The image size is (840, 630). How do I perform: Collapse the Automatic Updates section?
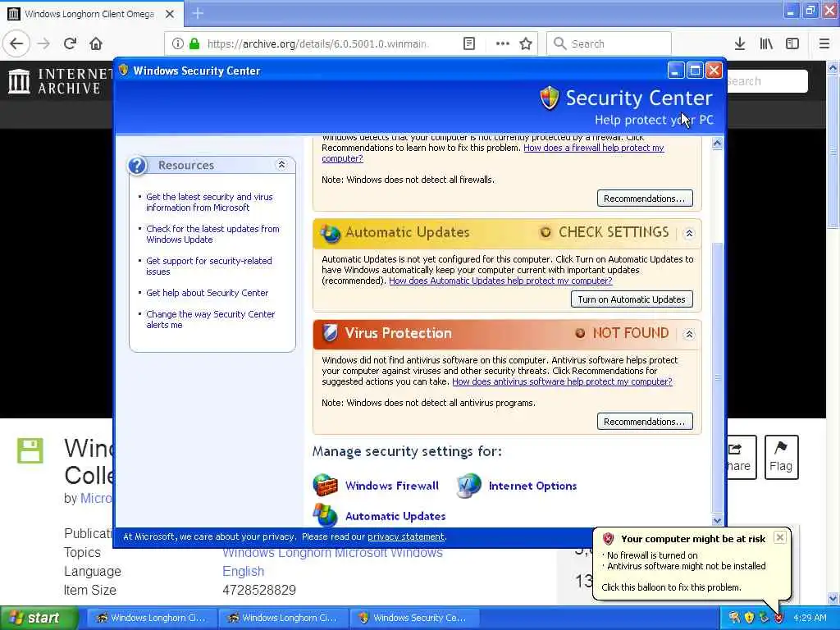[x=689, y=234]
